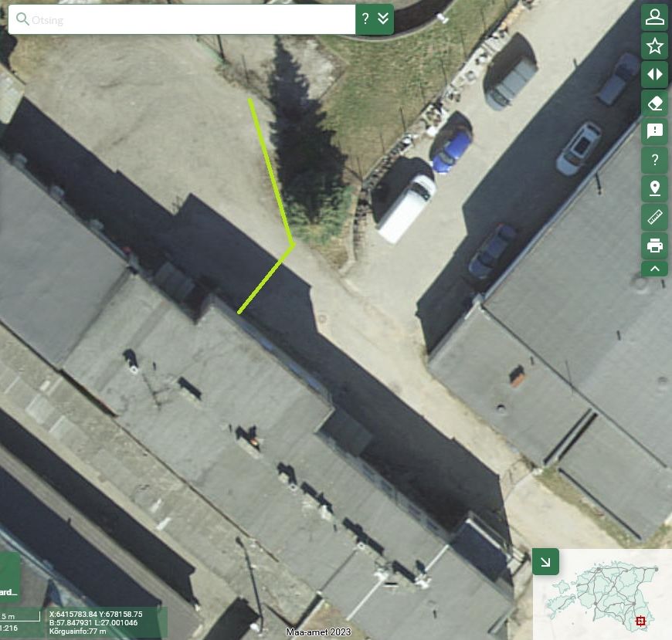Print the current map view
The height and width of the screenshot is (640, 672).
pyautogui.click(x=654, y=246)
